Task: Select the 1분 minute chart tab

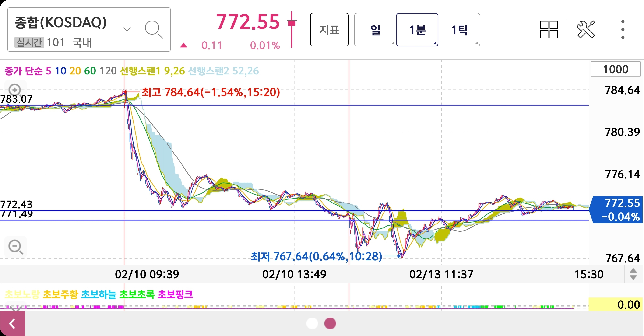Action: (x=417, y=30)
